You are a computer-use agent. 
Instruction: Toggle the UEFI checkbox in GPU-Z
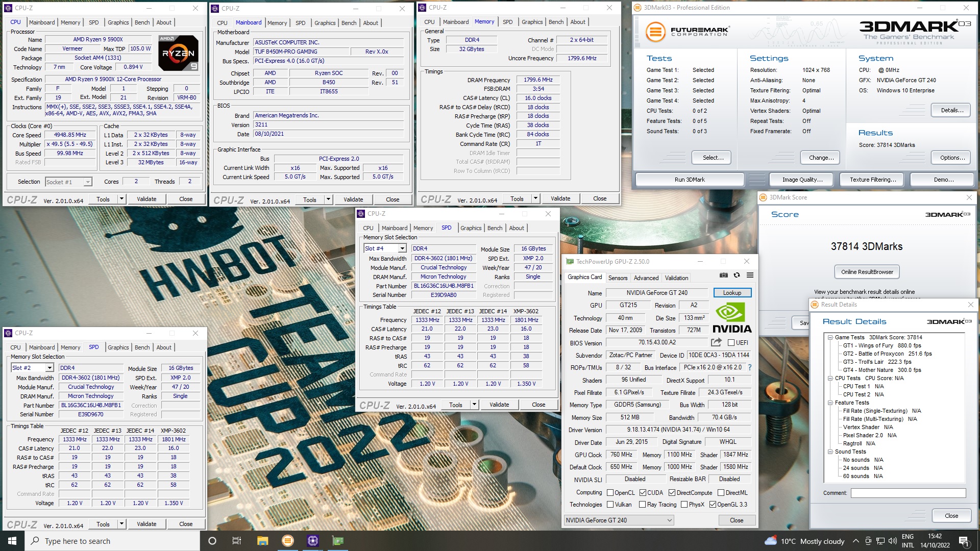point(731,343)
